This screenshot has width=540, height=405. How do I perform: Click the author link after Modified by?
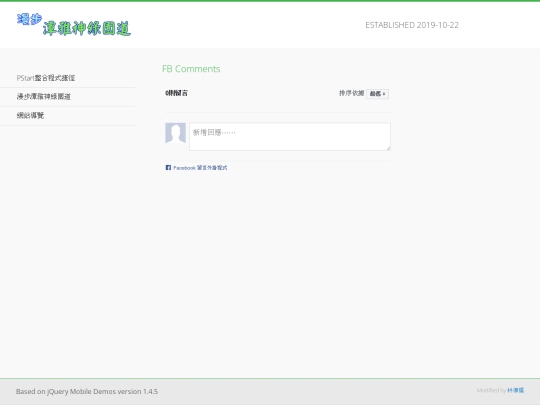tap(516, 390)
